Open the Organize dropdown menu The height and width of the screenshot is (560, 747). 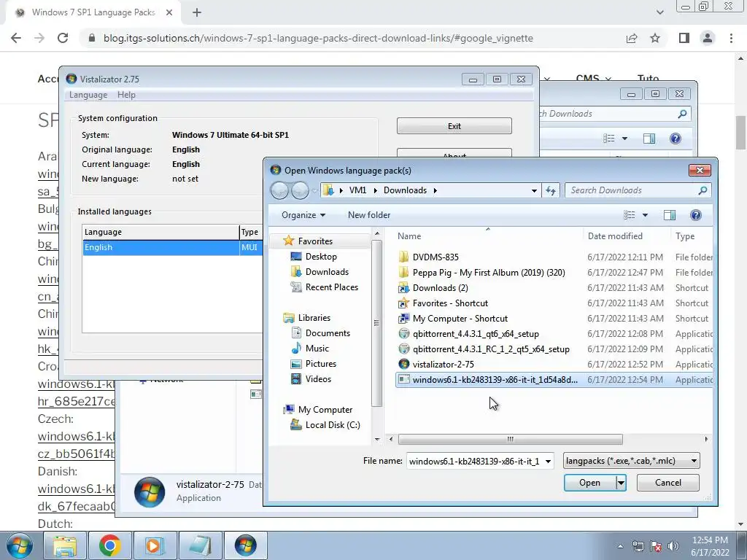coord(303,215)
